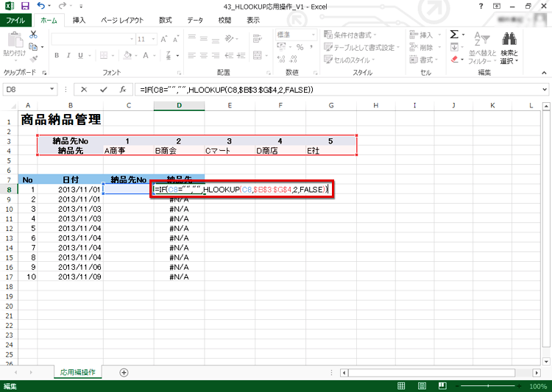Viewport: 552px width, 392px height.
Task: Click the Copy icon in clipboard group
Action: point(33,46)
